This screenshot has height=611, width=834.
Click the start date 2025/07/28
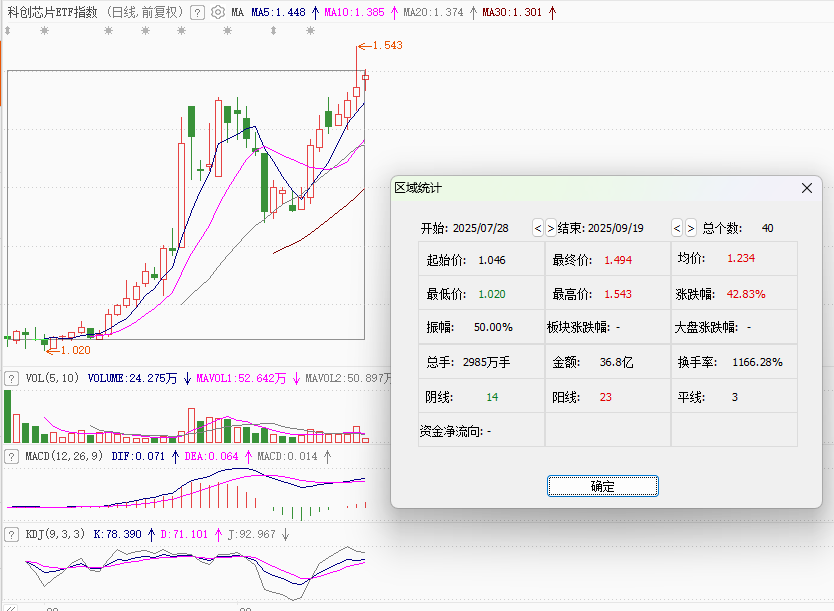click(x=481, y=228)
